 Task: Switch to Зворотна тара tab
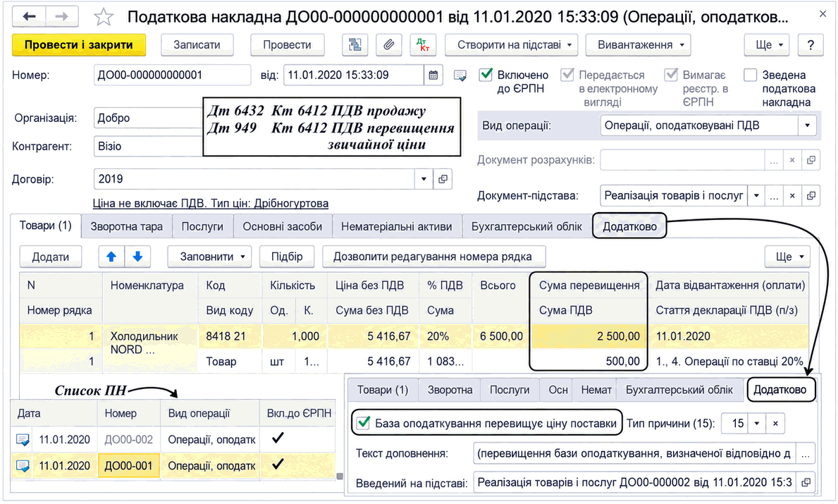point(127,226)
